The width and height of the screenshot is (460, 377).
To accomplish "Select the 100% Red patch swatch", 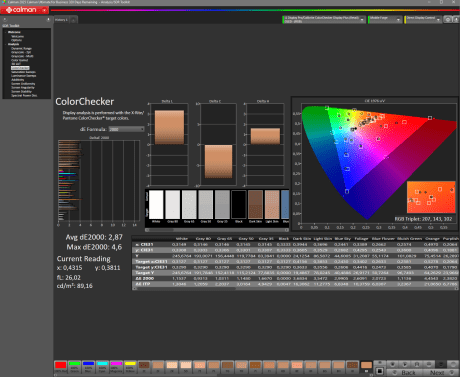I will point(61,367).
